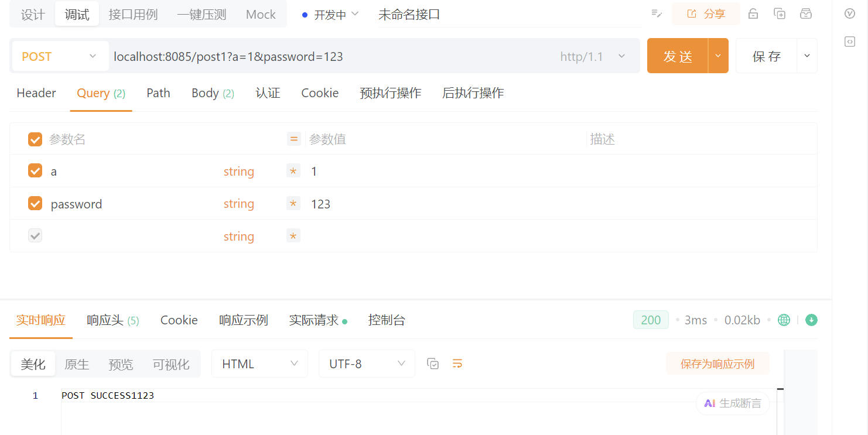This screenshot has height=435, width=868.
Task: Open the POST request method dropdown
Action: 60,56
